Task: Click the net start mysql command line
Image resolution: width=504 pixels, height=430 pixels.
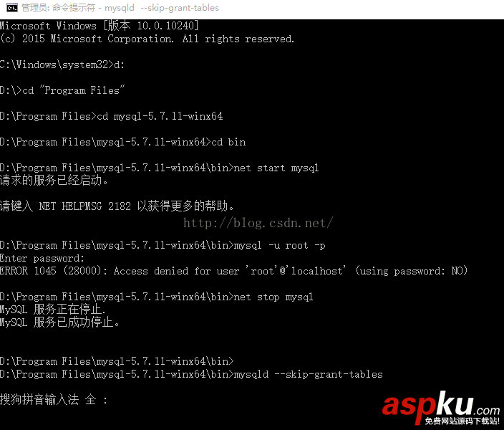Action: (160, 168)
